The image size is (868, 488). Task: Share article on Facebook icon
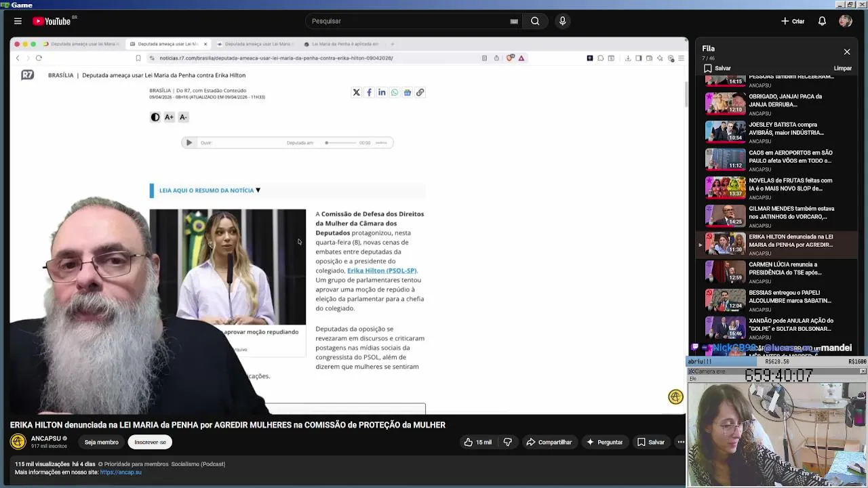(369, 92)
